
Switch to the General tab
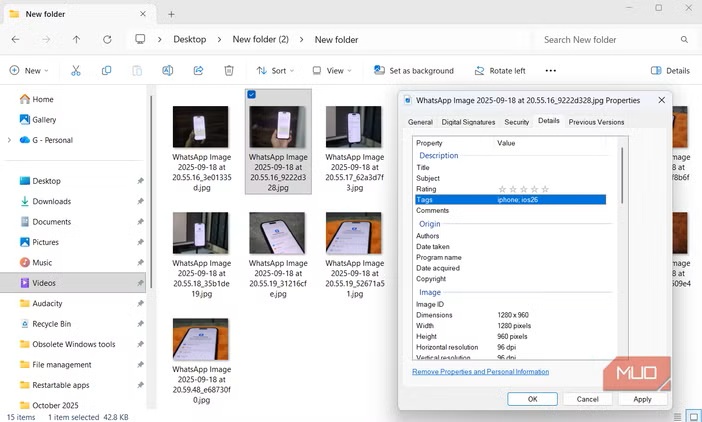pyautogui.click(x=420, y=122)
